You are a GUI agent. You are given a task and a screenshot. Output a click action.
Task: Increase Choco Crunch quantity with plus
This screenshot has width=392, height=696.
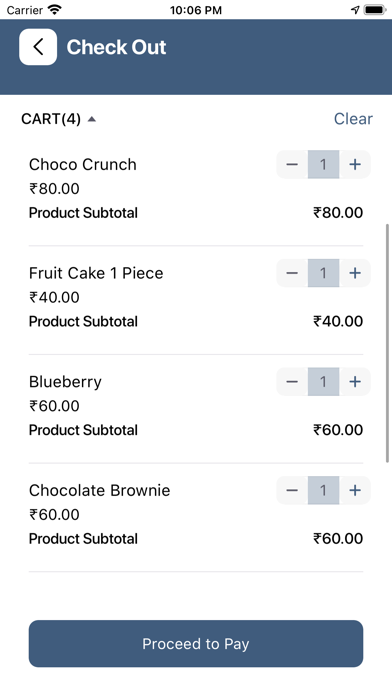click(355, 165)
